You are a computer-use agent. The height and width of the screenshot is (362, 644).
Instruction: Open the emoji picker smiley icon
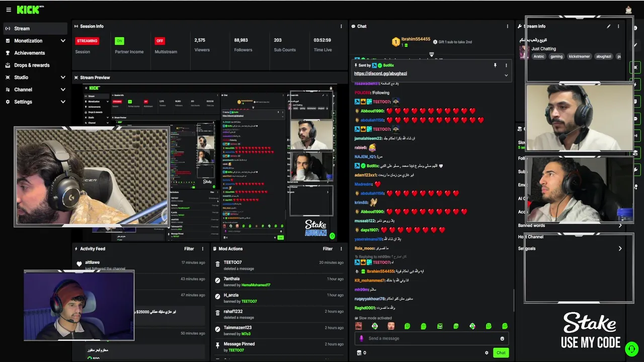pyautogui.click(x=502, y=338)
